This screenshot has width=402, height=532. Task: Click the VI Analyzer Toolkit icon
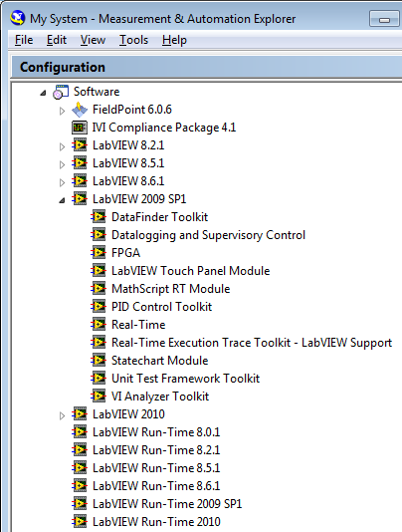pos(99,397)
